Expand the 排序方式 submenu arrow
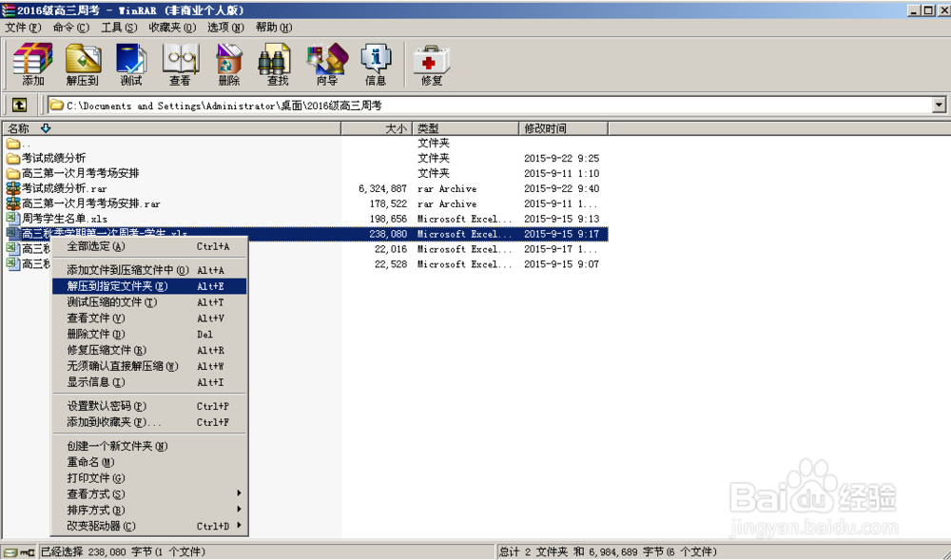Viewport: 951px width, 560px height. point(239,509)
